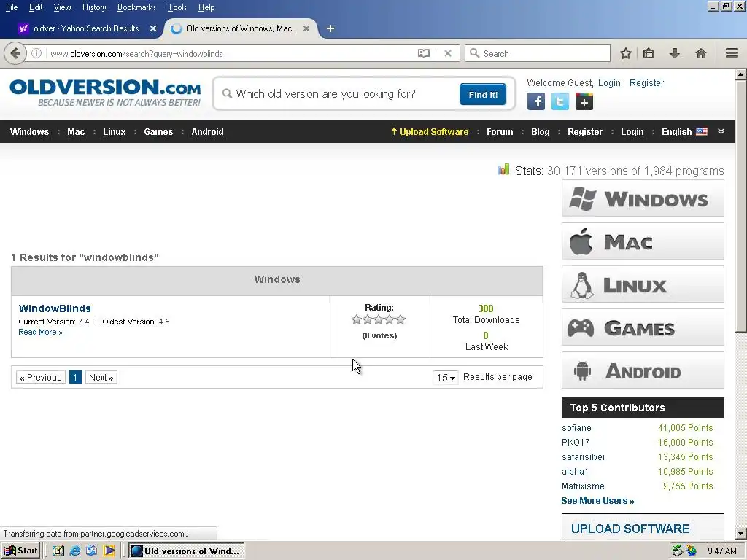747x560 pixels.
Task: Open Firefox hamburger menu
Action: pyautogui.click(x=731, y=52)
